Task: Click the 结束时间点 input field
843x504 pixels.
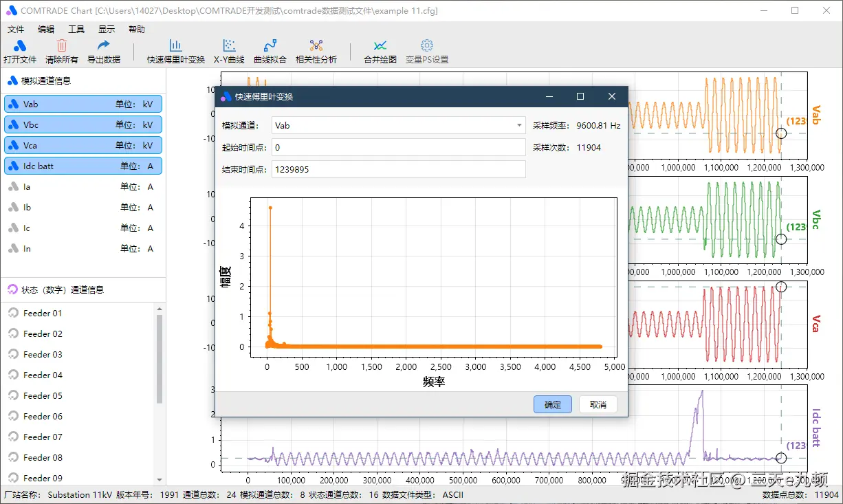Action: point(399,169)
